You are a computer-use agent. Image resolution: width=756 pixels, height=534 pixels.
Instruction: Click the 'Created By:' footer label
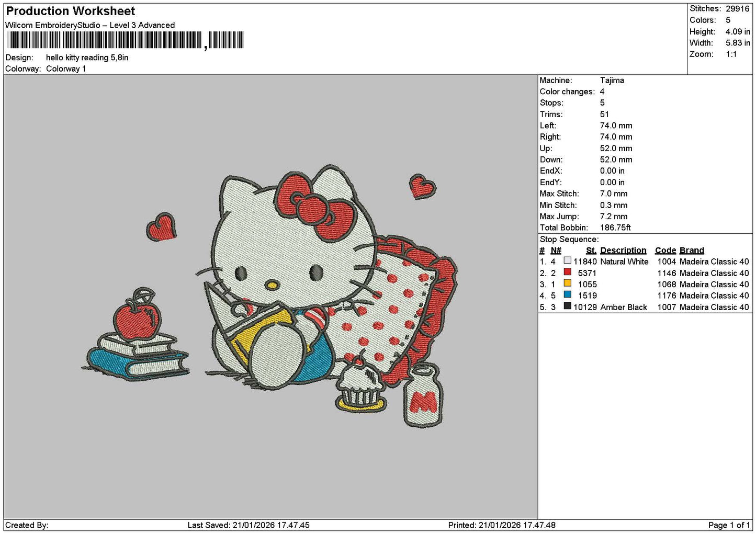(x=27, y=525)
